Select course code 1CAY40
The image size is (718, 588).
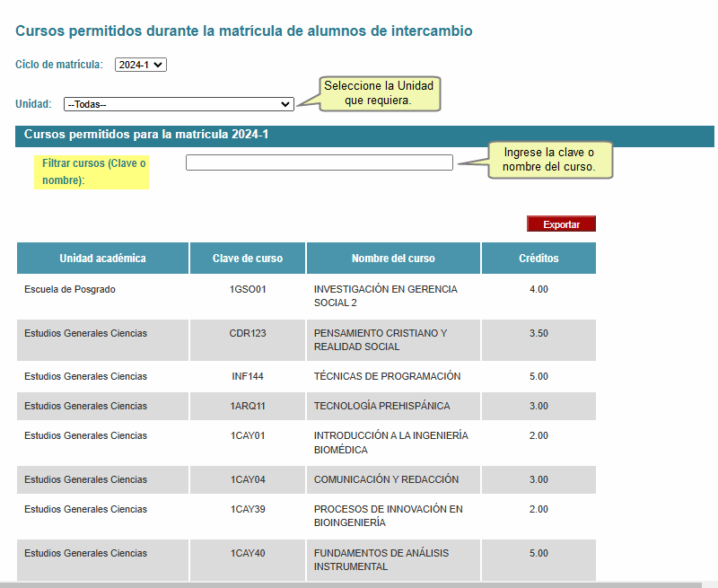pos(248,553)
